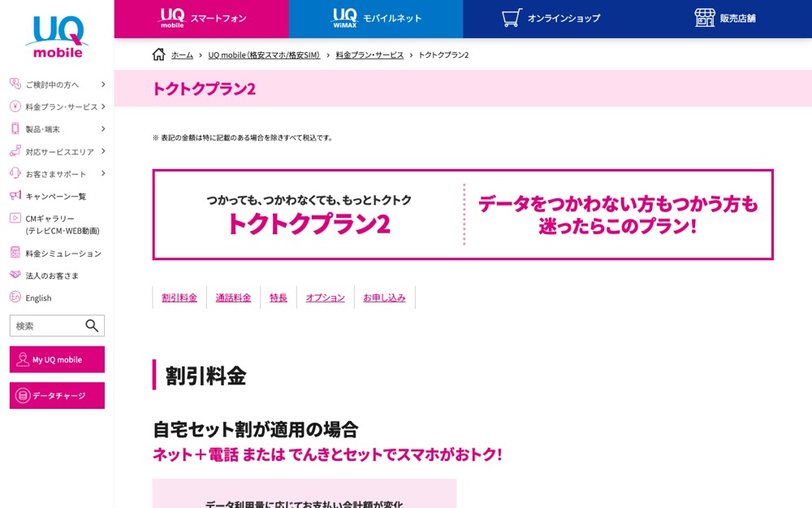Jump to the お申し込み anchor link

tap(384, 297)
